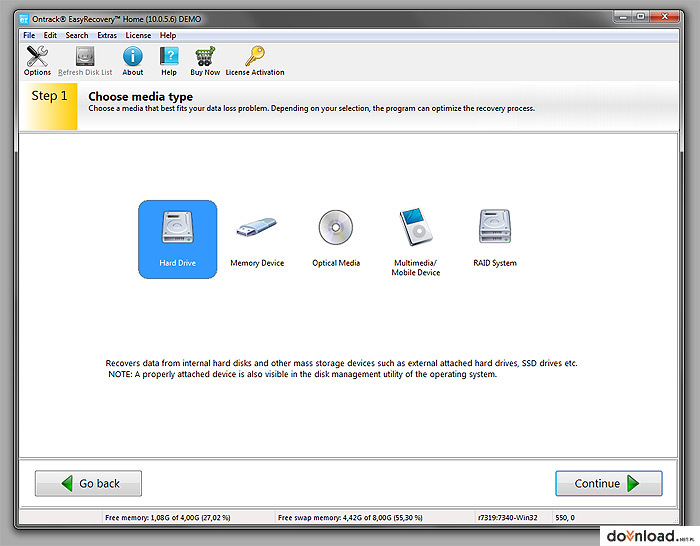
Task: Open the Extras menu
Action: [107, 35]
